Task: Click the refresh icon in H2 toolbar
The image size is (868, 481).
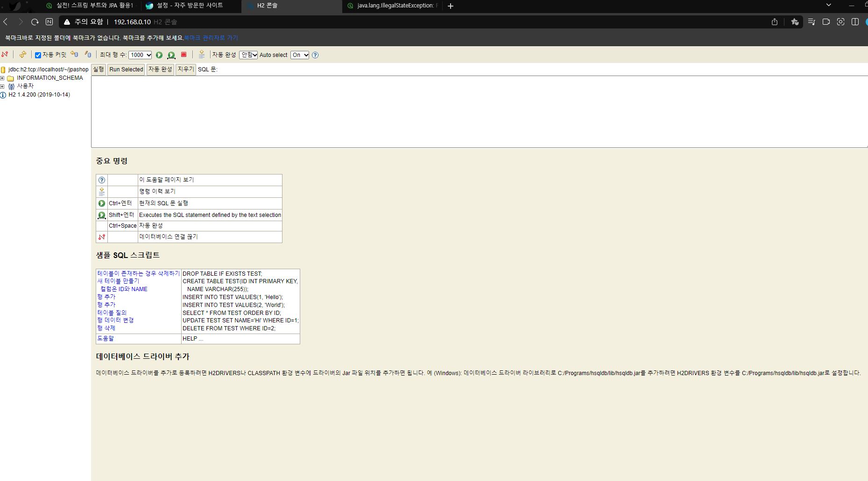Action: coord(22,55)
